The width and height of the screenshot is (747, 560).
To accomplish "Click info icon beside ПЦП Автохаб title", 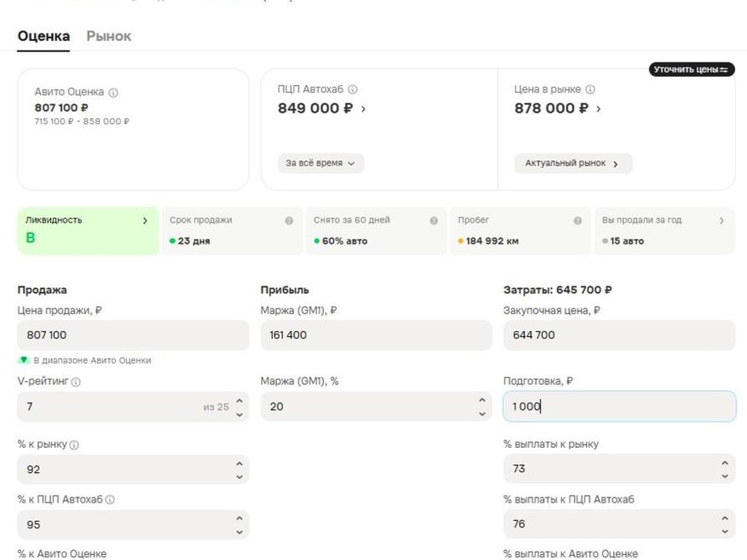I will (352, 89).
